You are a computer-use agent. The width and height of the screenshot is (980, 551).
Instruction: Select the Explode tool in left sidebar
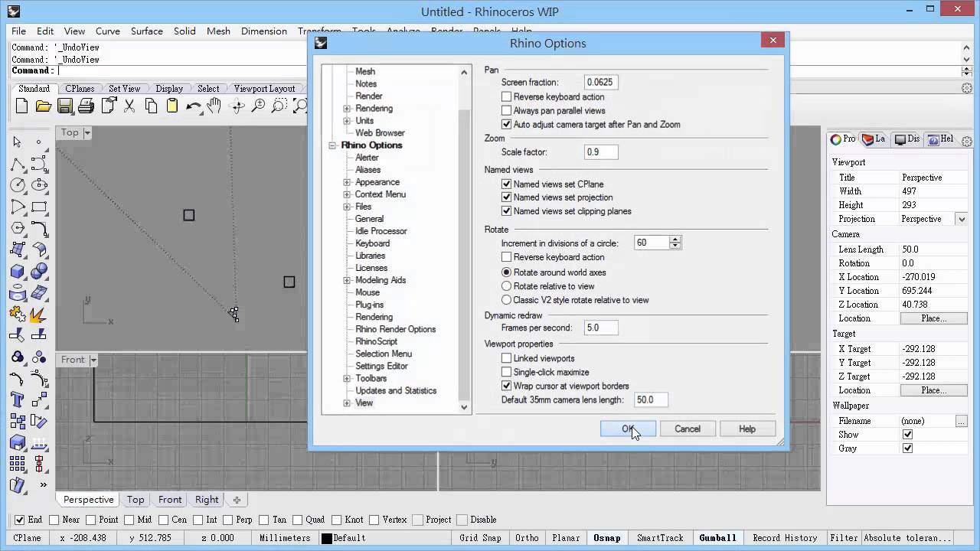click(x=39, y=314)
